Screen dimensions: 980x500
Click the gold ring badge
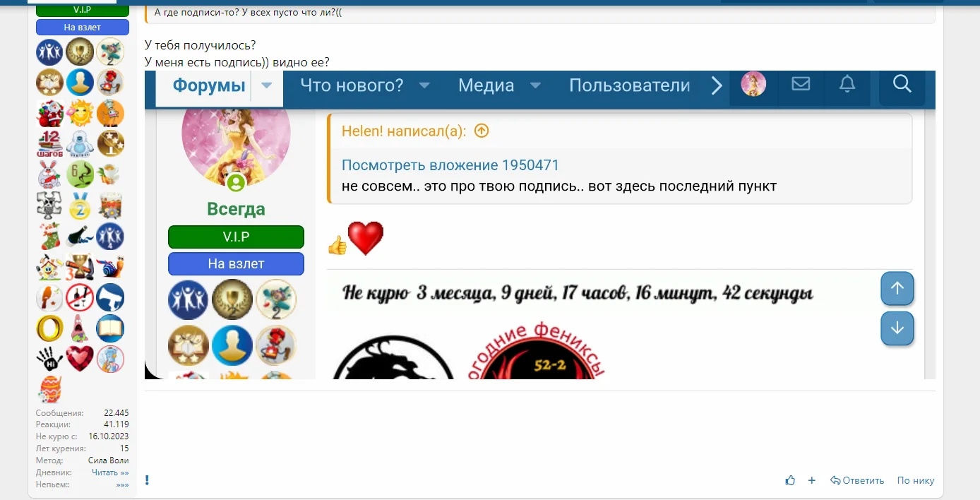coord(49,328)
